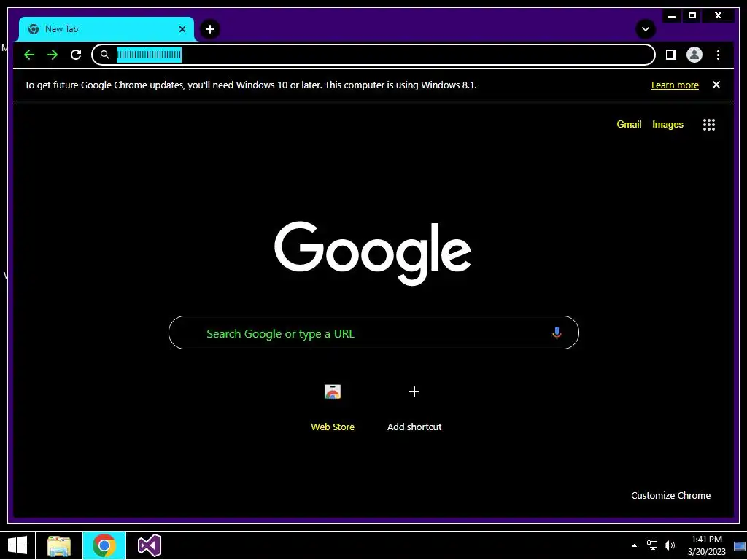Open the Google apps grid
The height and width of the screenshot is (560, 747).
[x=709, y=124]
